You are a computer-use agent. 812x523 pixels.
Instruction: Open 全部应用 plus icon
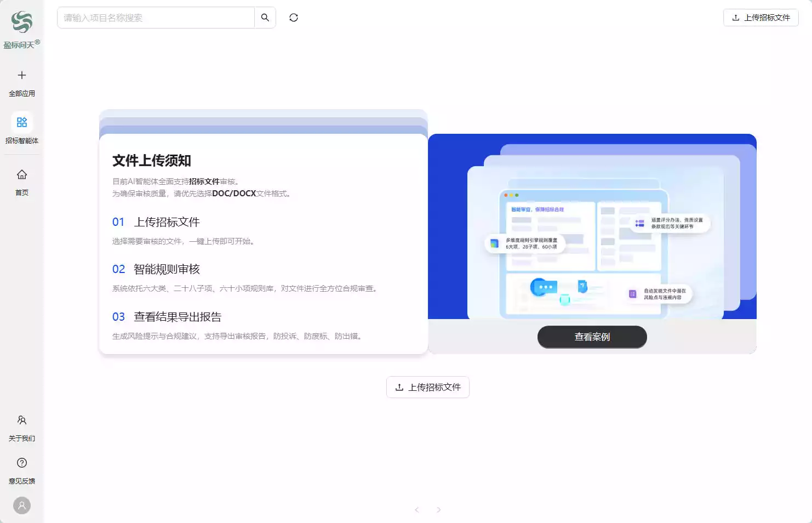(22, 75)
